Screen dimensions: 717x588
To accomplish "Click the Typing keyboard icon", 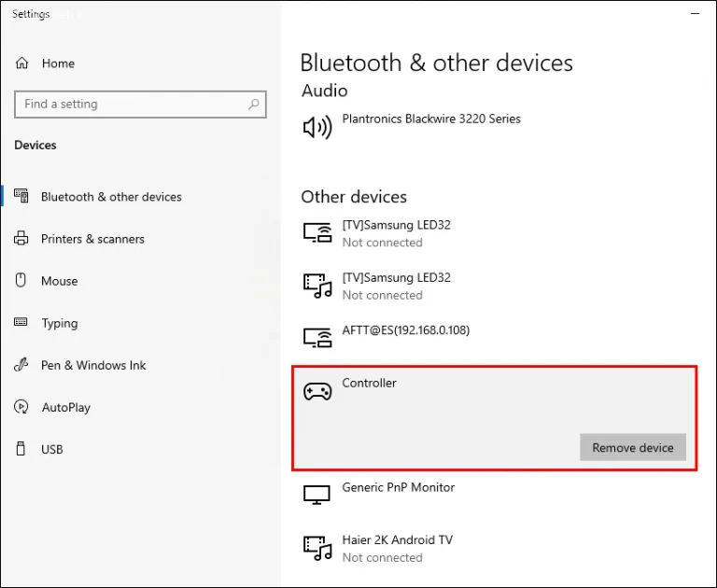I will pyautogui.click(x=21, y=323).
